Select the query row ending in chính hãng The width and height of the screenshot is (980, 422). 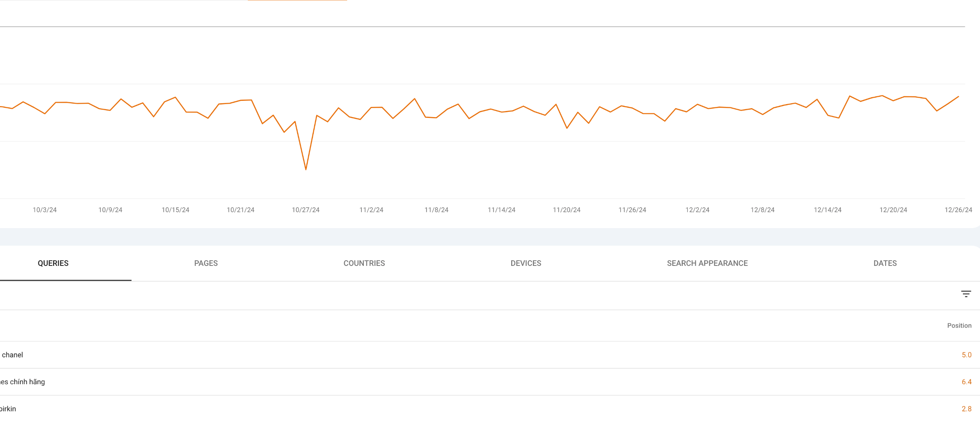click(x=490, y=382)
